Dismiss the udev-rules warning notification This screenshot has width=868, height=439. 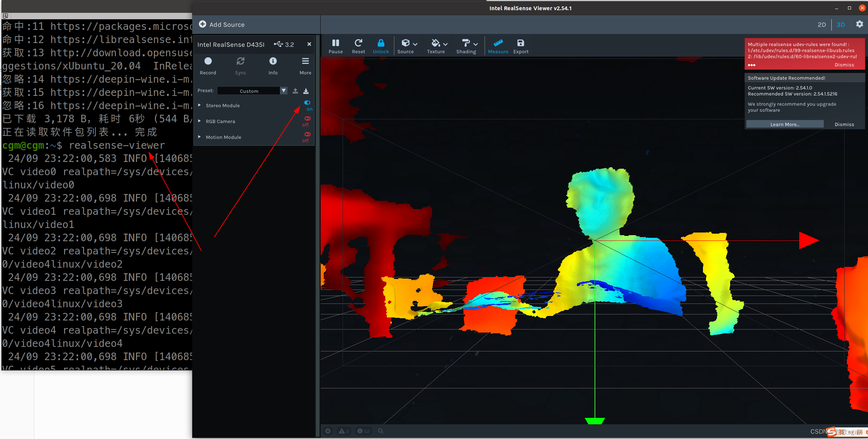coord(844,65)
